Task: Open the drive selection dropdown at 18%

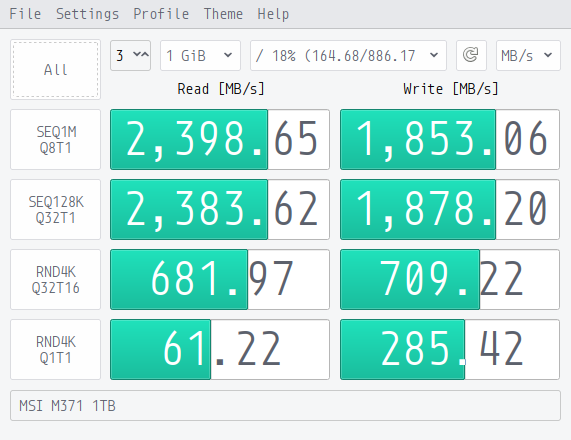Action: tap(348, 55)
